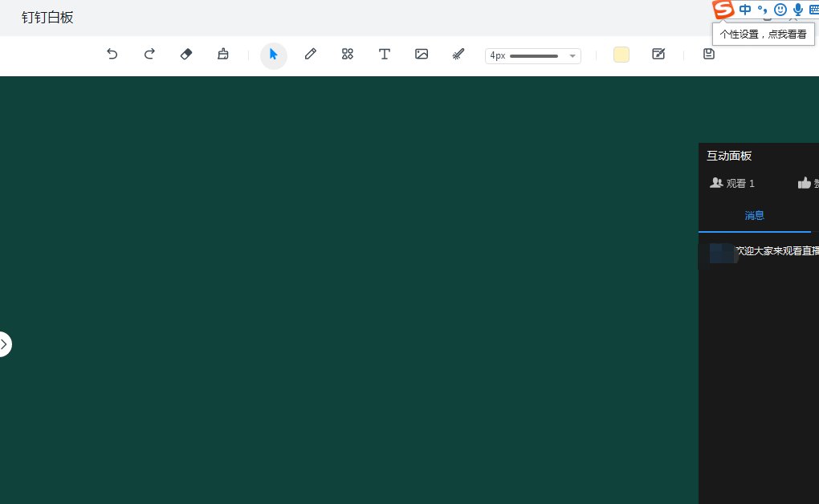819x504 pixels.
Task: Select the laser pointer tool
Action: point(458,55)
